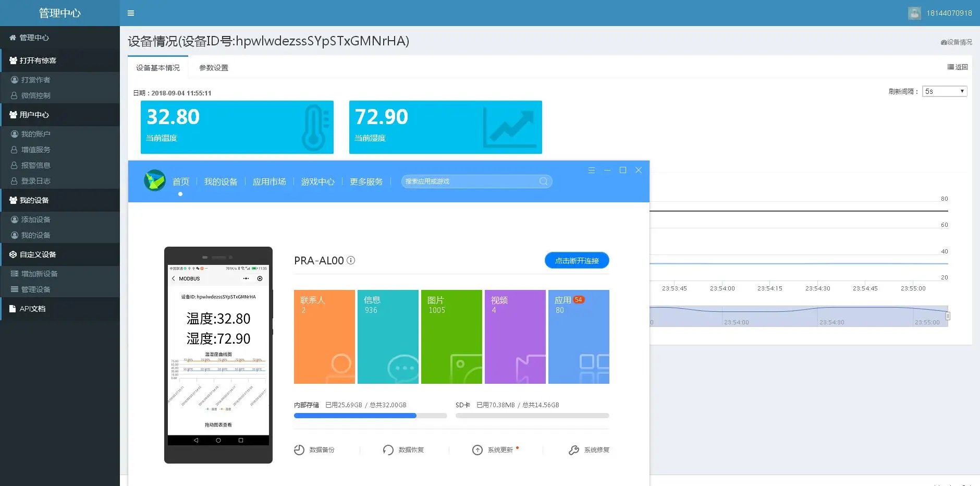
Task: Open the 信息 messages tile
Action: click(x=388, y=337)
